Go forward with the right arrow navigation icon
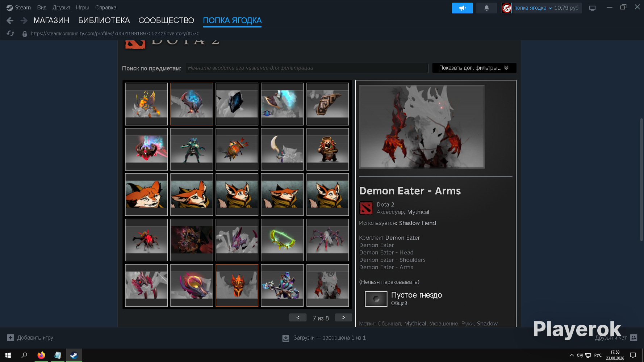Viewport: 644px width, 362px height. (24, 21)
